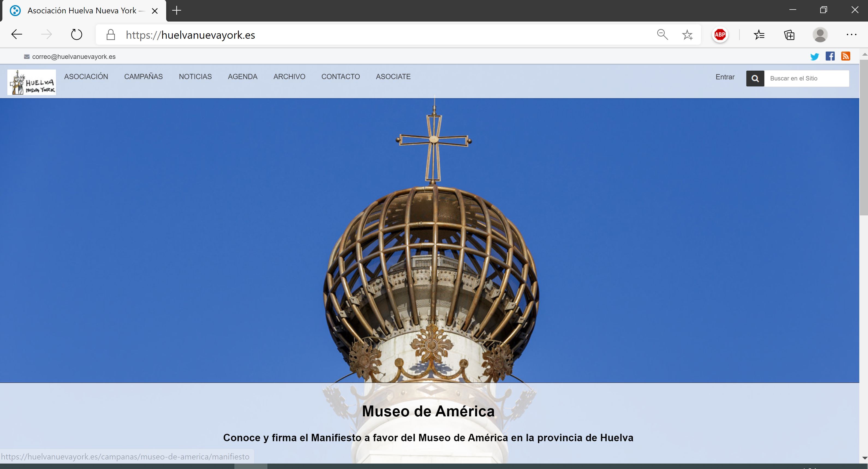Click the site search magnifier button
This screenshot has width=868, height=469.
[x=755, y=79]
